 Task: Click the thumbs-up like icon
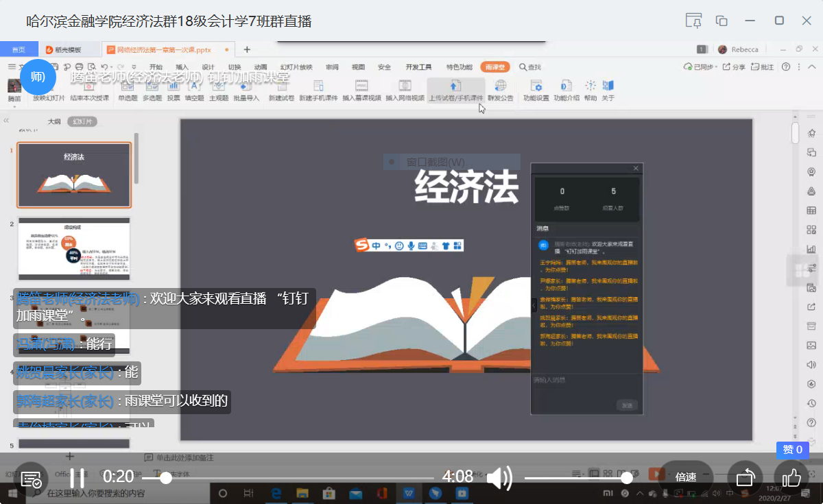point(792,477)
